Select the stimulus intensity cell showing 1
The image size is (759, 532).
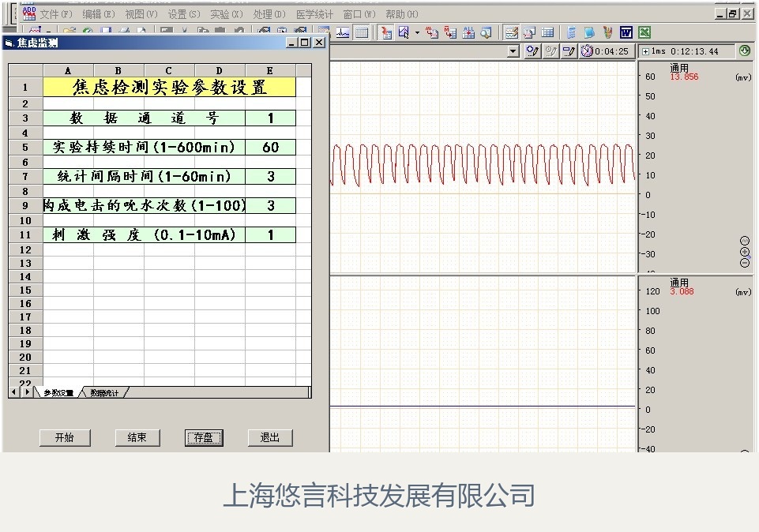pyautogui.click(x=271, y=235)
